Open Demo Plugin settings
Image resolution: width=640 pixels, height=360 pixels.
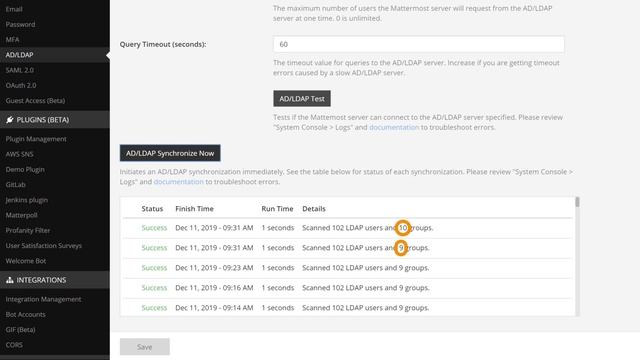[25, 169]
